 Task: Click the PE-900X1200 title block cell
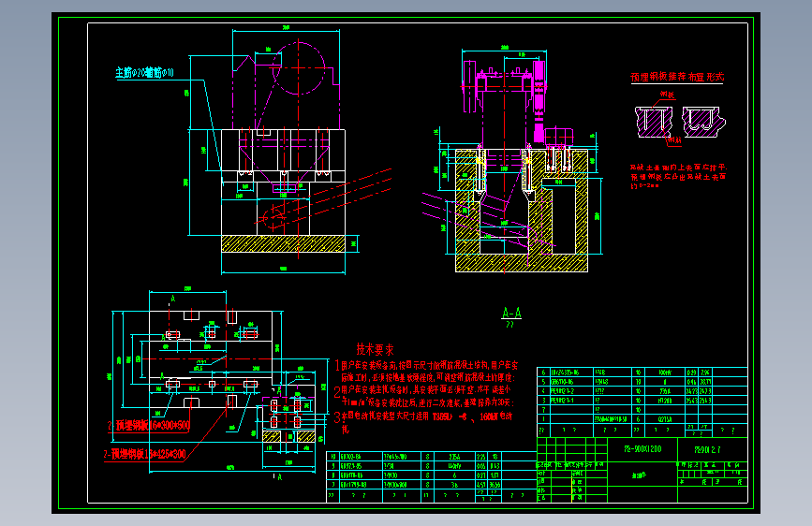[x=642, y=449]
